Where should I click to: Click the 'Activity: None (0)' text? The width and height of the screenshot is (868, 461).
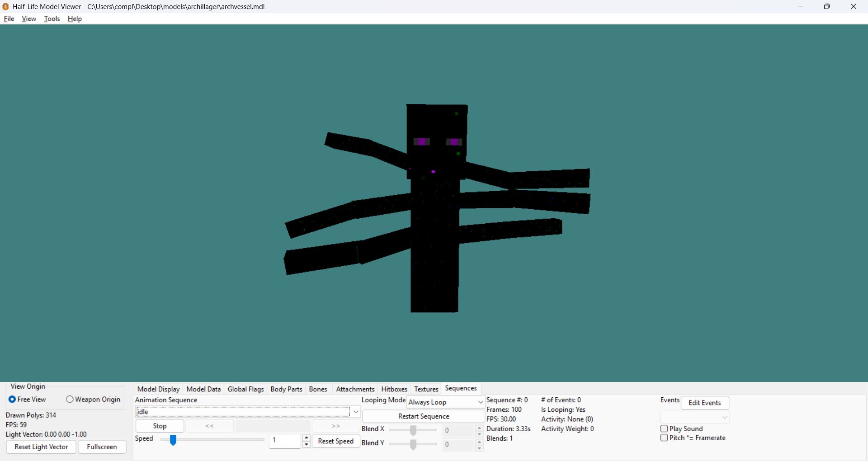(x=567, y=419)
